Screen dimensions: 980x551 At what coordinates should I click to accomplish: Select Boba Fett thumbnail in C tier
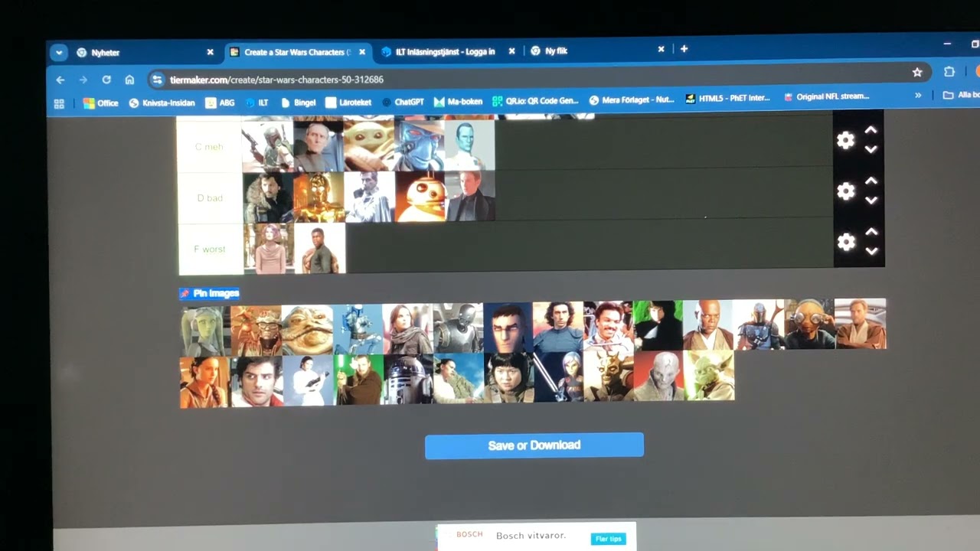[x=268, y=145]
